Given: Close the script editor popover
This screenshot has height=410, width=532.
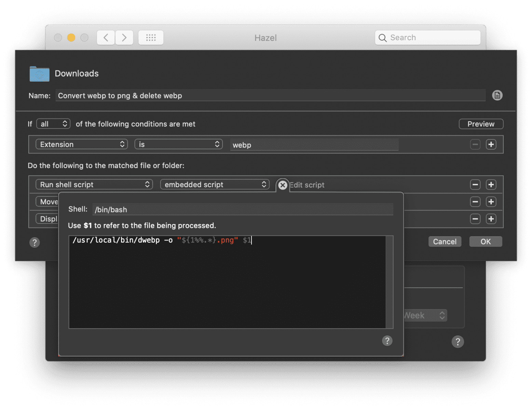Looking at the screenshot, I should point(283,185).
